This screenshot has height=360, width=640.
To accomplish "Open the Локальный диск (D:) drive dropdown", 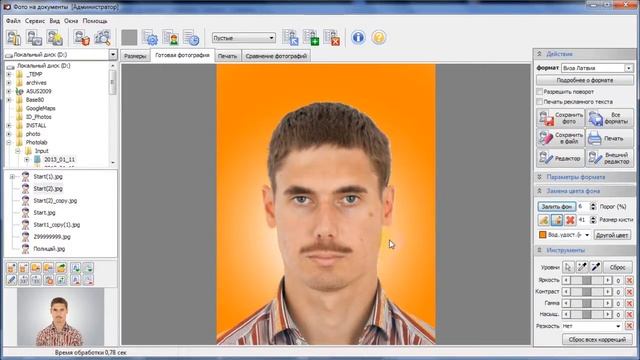I will [113, 55].
